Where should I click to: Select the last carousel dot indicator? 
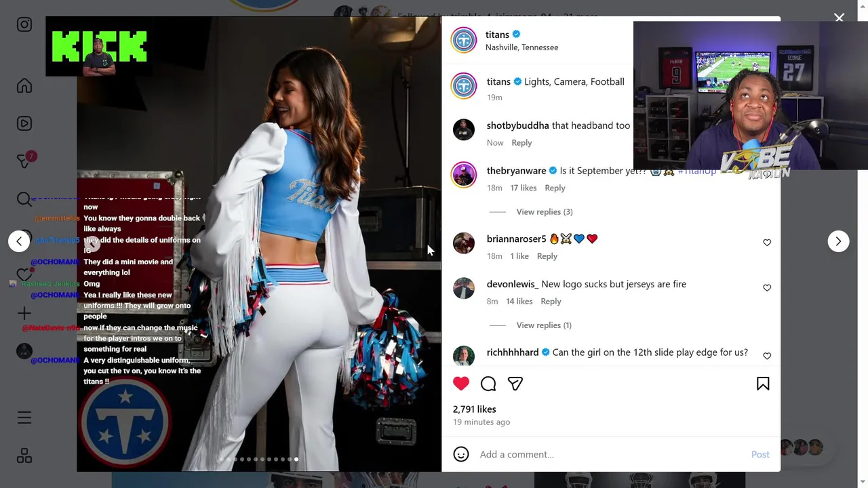click(x=296, y=460)
